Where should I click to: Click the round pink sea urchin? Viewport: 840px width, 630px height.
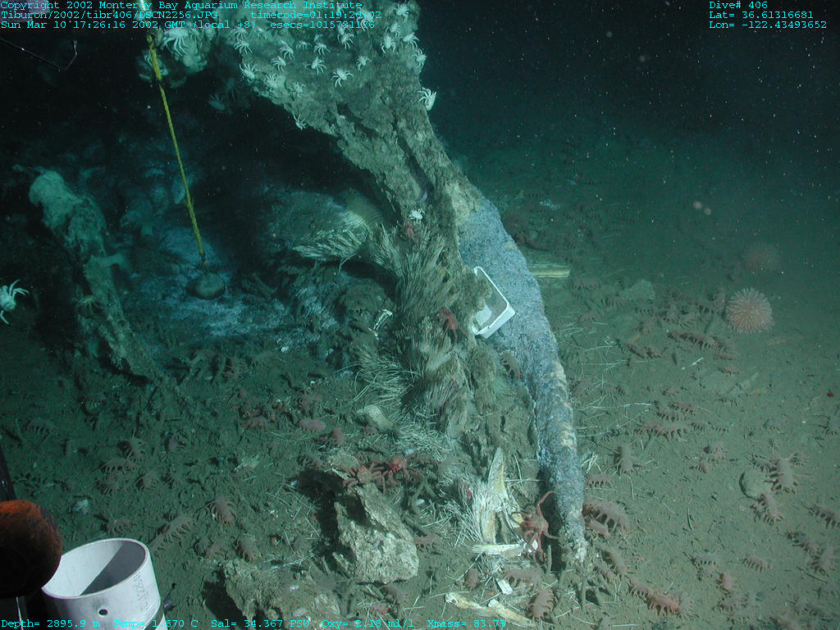749,310
